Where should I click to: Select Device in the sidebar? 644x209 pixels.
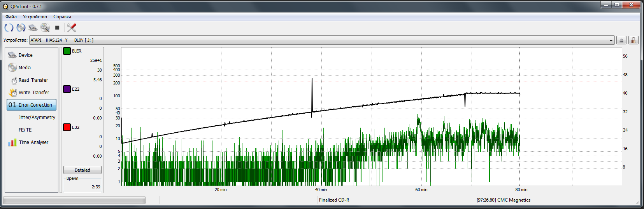click(26, 55)
